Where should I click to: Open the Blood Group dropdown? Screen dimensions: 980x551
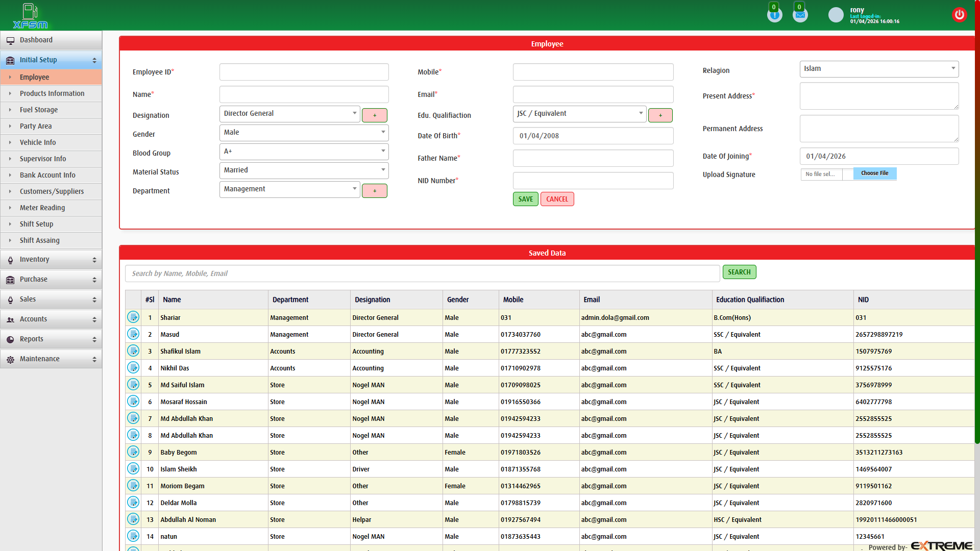tap(304, 152)
